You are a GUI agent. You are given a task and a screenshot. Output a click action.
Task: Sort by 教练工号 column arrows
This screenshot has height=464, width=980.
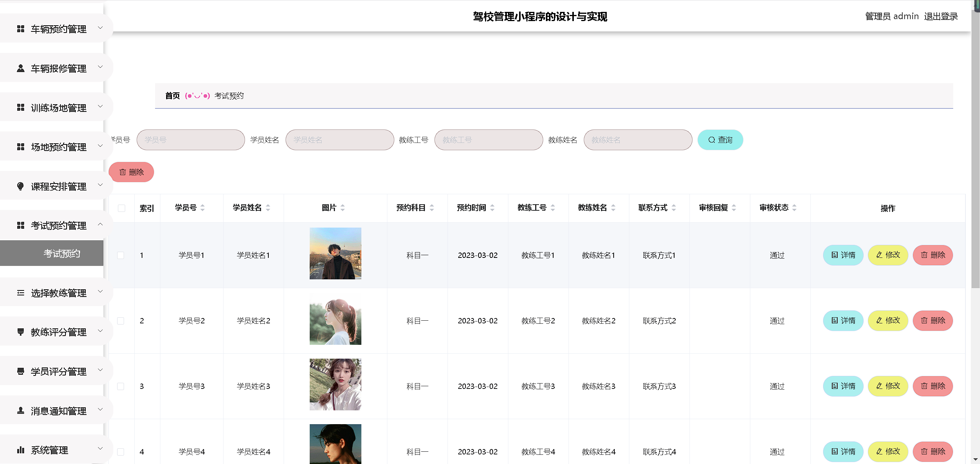[x=553, y=208]
